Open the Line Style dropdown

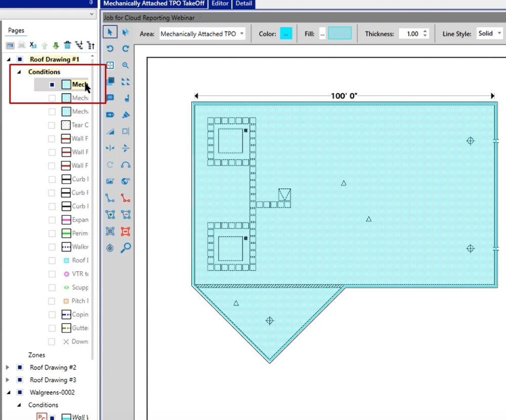tap(489, 33)
